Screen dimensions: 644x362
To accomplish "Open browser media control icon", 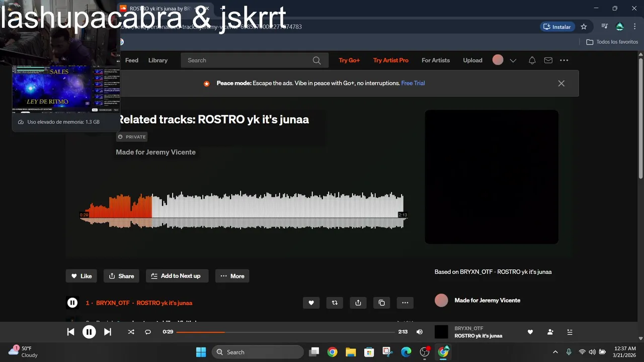I will pyautogui.click(x=605, y=27).
